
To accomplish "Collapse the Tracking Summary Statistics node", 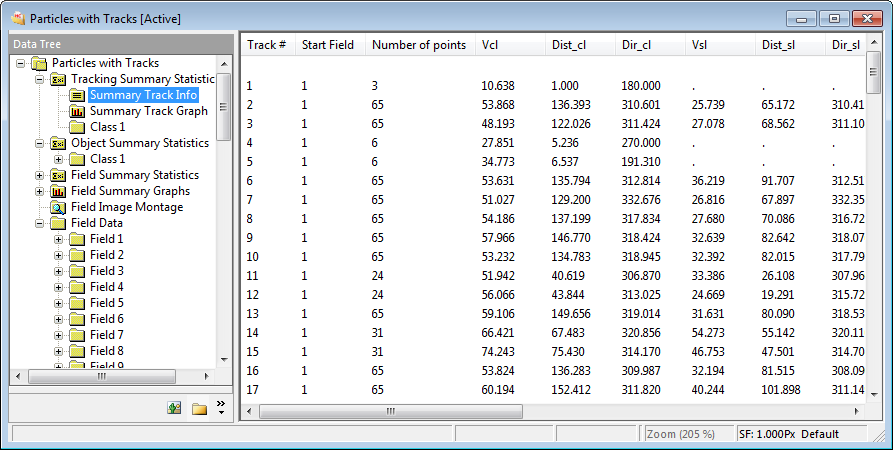I will point(40,79).
